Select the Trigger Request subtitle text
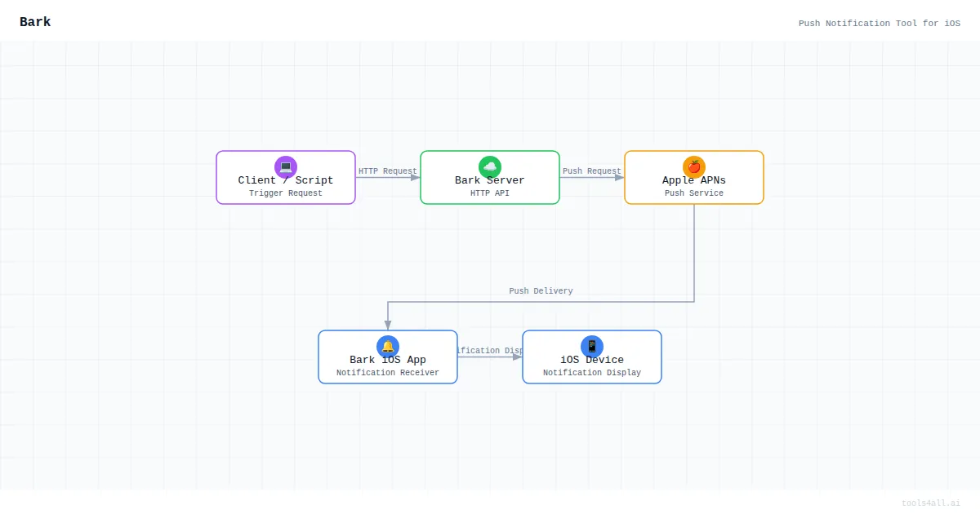Screen dimensions: 980x514 (x=286, y=193)
